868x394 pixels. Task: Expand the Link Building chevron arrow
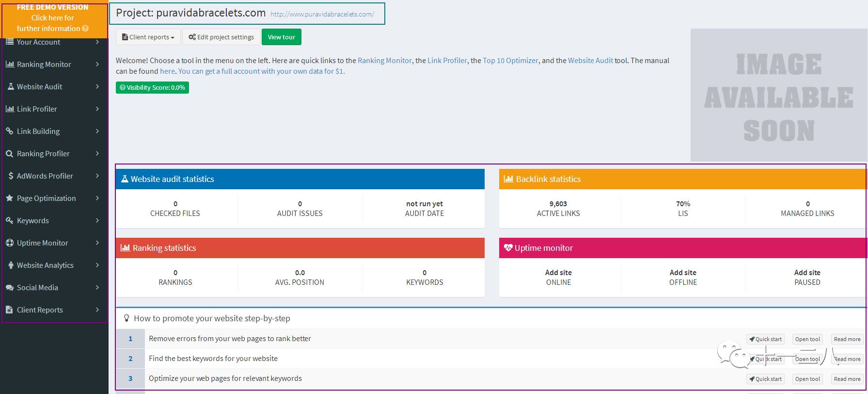pos(97,131)
